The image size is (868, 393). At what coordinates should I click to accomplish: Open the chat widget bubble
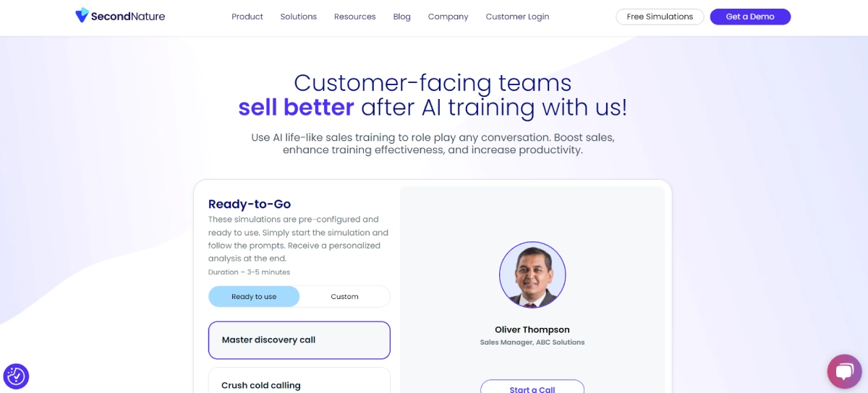pos(844,371)
